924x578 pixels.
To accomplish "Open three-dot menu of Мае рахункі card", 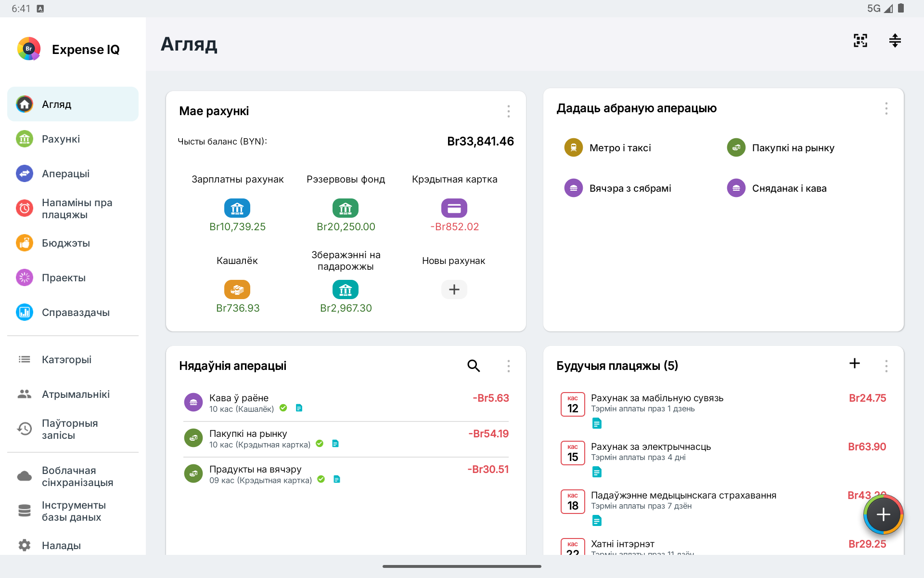I will pos(508,111).
